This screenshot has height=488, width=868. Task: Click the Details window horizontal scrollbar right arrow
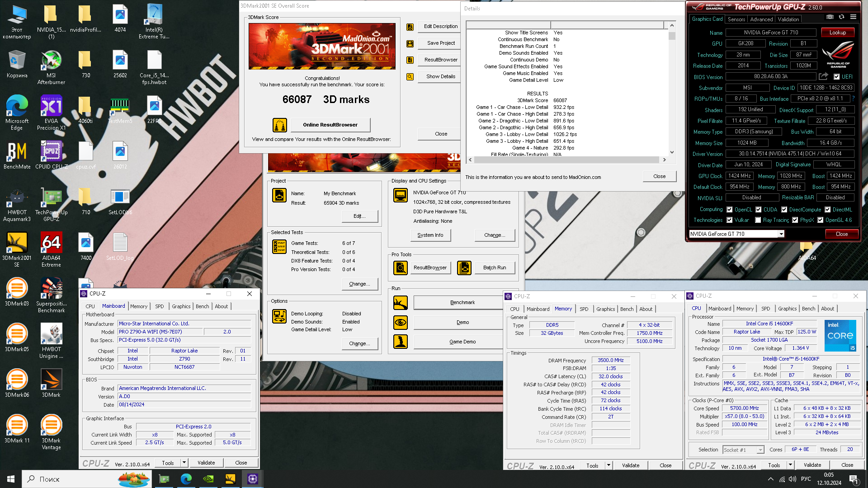pyautogui.click(x=664, y=160)
